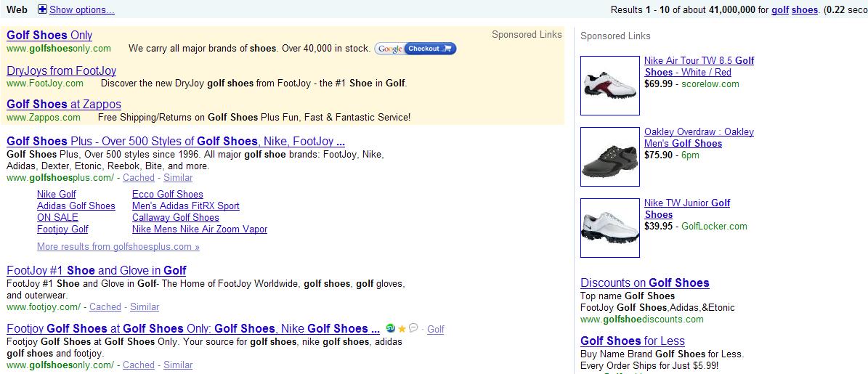Show more results from golfshoesplus.com
The width and height of the screenshot is (868, 374).
coord(118,247)
